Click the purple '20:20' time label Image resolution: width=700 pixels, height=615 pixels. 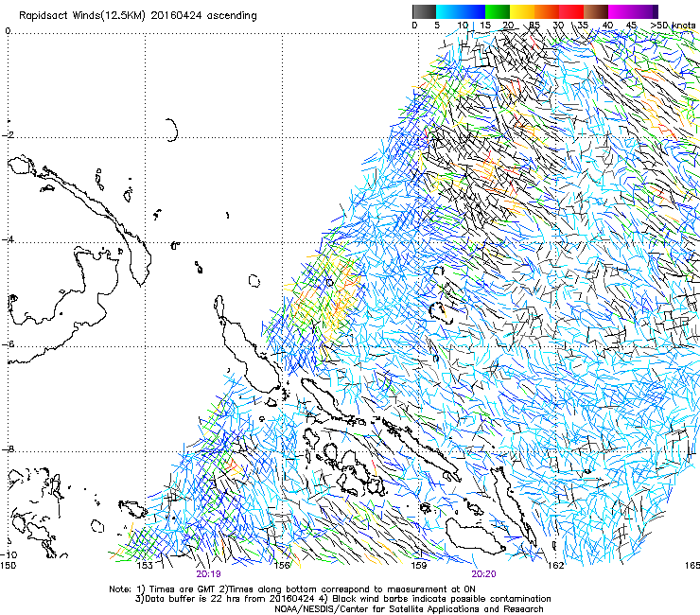[484, 574]
